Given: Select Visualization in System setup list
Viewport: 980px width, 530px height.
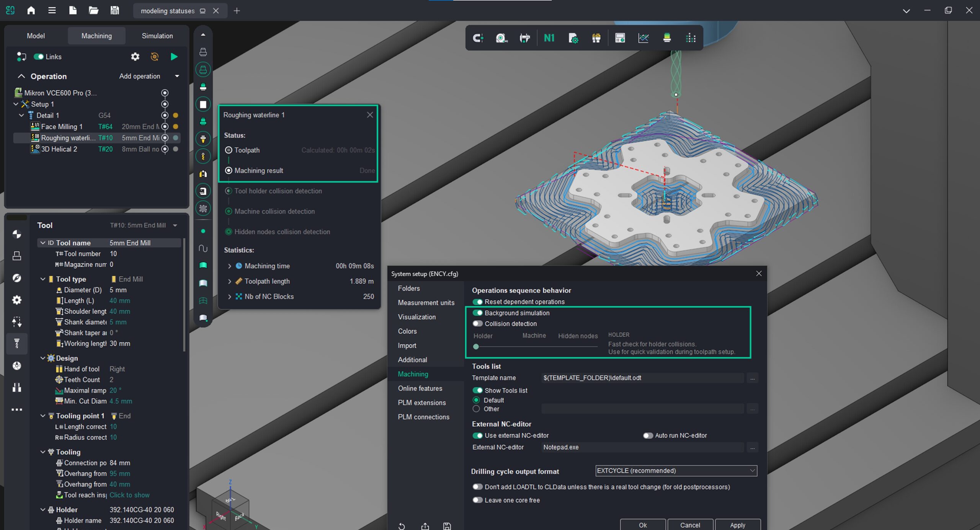Looking at the screenshot, I should pyautogui.click(x=416, y=317).
